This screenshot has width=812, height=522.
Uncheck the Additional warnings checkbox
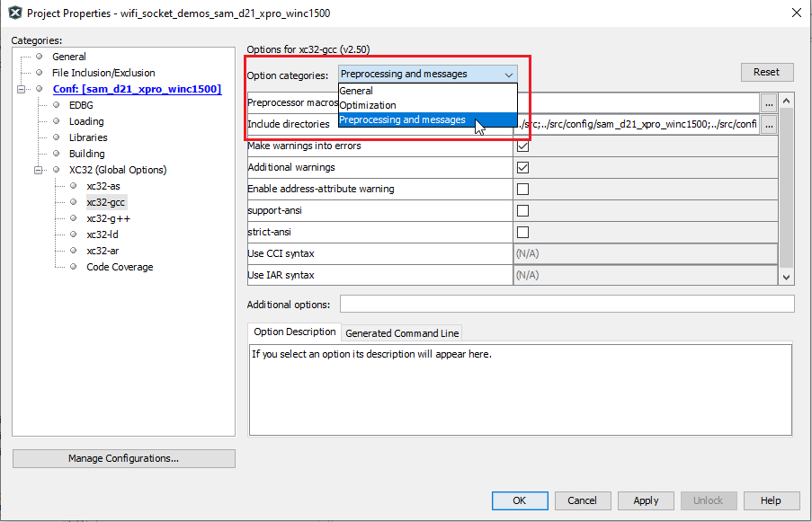point(522,167)
